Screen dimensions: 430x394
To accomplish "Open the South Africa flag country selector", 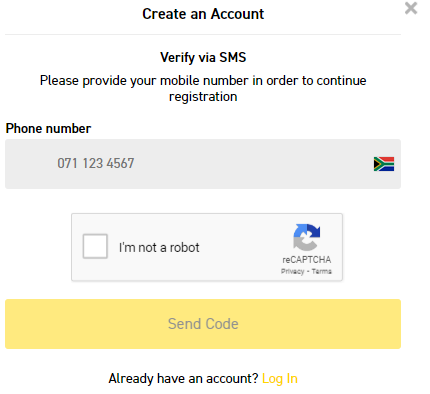I will pyautogui.click(x=384, y=164).
